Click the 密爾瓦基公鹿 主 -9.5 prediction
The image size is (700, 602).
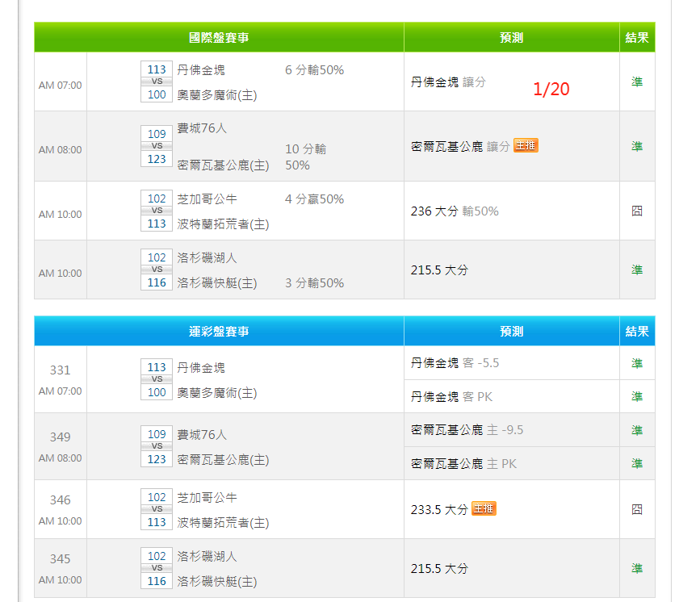467,430
